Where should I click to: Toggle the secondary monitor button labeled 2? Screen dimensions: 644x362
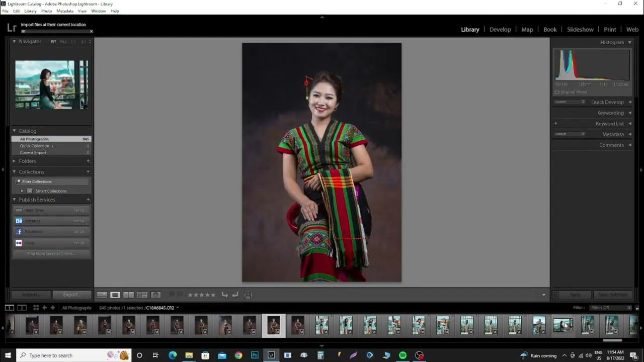[x=21, y=307]
